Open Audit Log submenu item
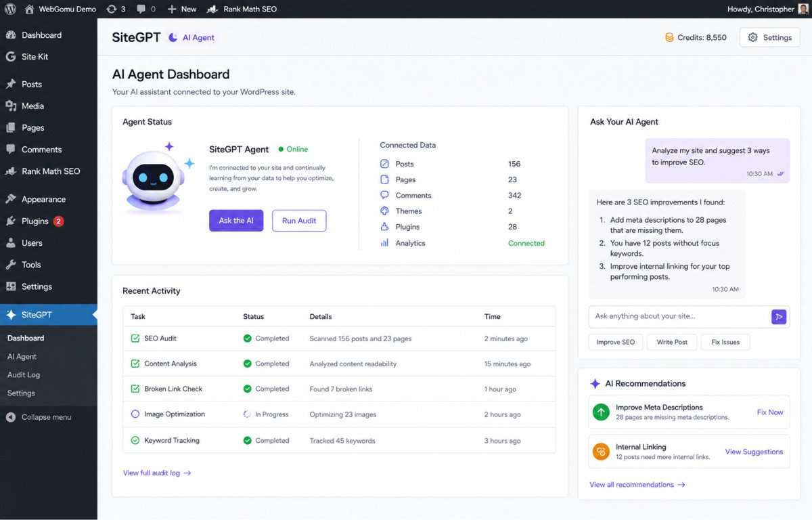 (x=24, y=375)
